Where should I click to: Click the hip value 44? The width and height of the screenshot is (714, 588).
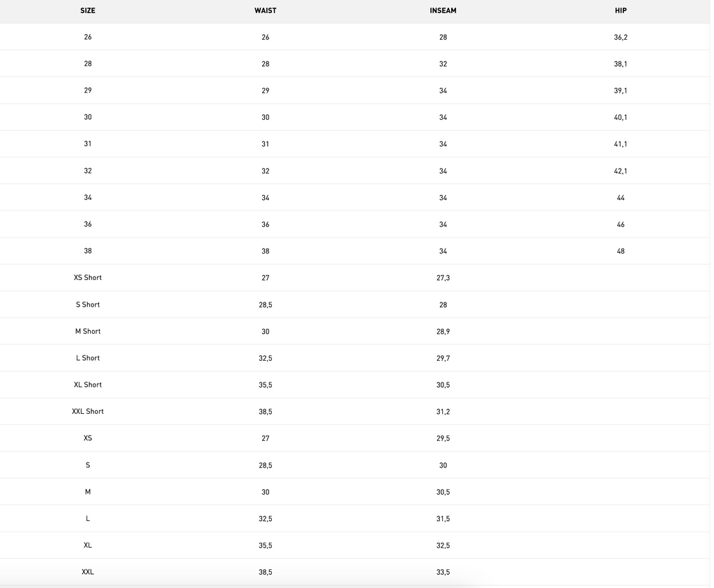tap(621, 198)
